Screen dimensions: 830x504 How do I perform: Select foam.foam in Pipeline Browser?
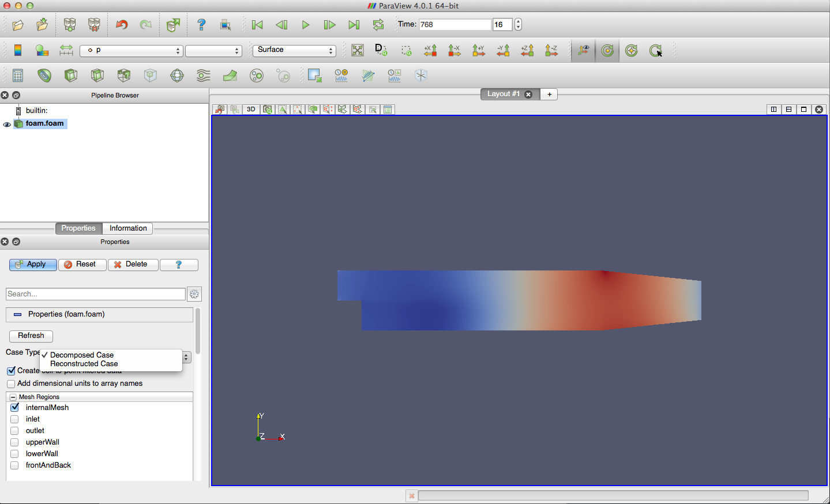pyautogui.click(x=44, y=123)
